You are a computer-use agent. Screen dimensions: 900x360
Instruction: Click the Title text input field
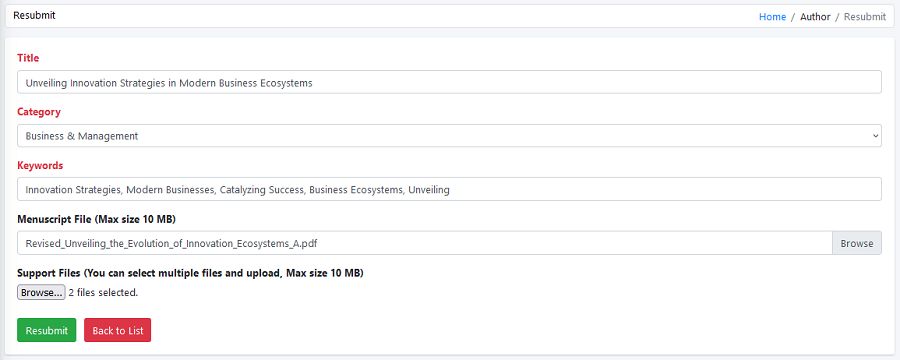coord(449,82)
